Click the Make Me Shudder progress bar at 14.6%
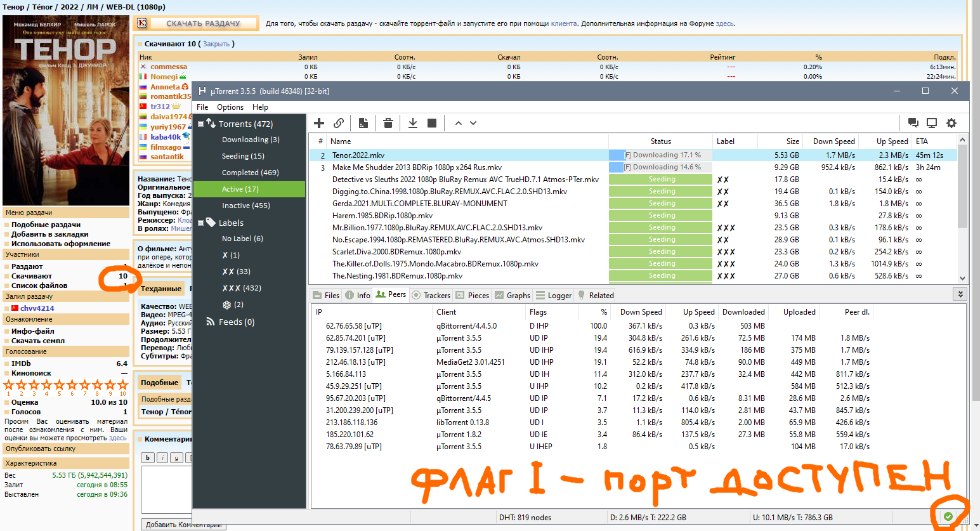The width and height of the screenshot is (980, 531). [x=660, y=167]
